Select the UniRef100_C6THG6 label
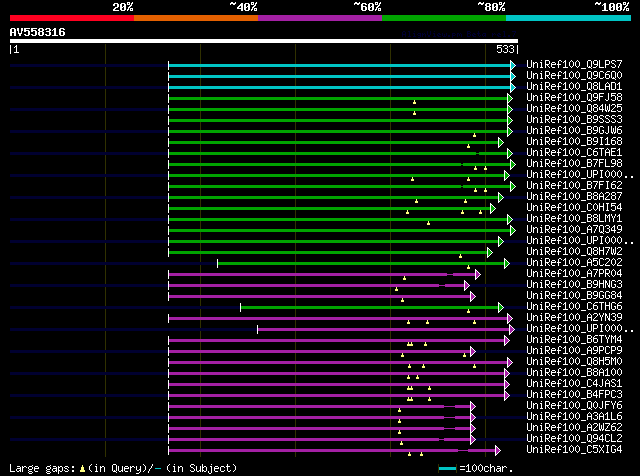The image size is (640, 476). [574, 307]
